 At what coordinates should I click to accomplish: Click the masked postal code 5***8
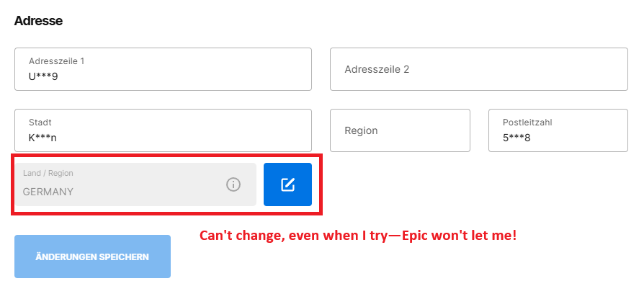click(516, 138)
